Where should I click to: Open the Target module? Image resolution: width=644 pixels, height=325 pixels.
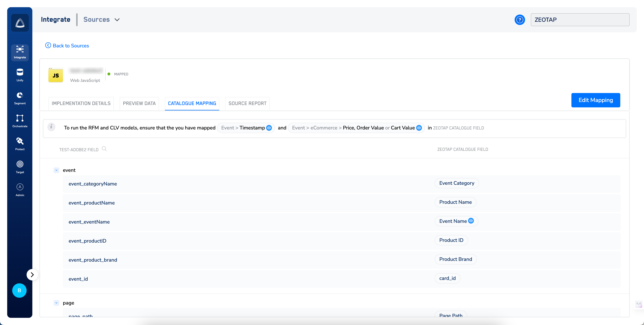coord(20,167)
